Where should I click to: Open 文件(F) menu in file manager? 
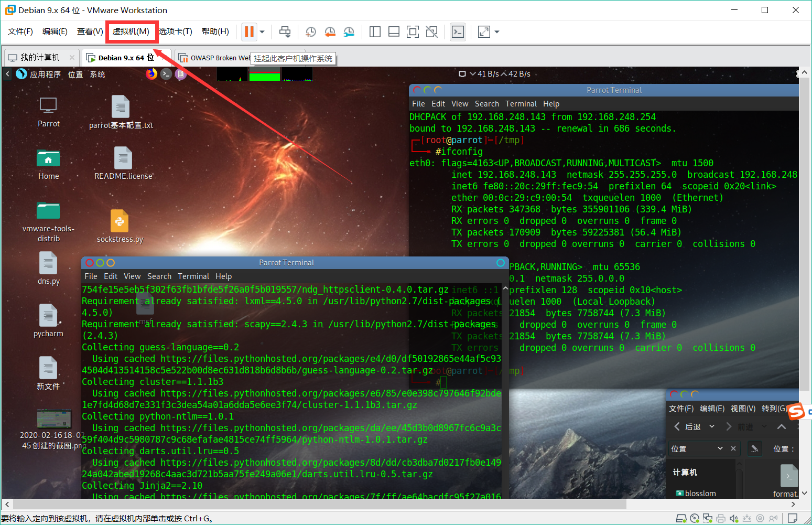pos(681,409)
